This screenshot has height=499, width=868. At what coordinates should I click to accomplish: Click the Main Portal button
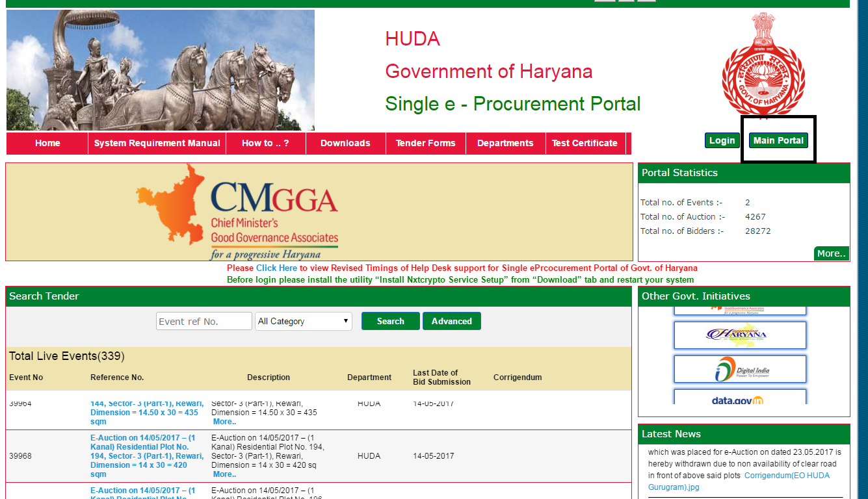[778, 140]
